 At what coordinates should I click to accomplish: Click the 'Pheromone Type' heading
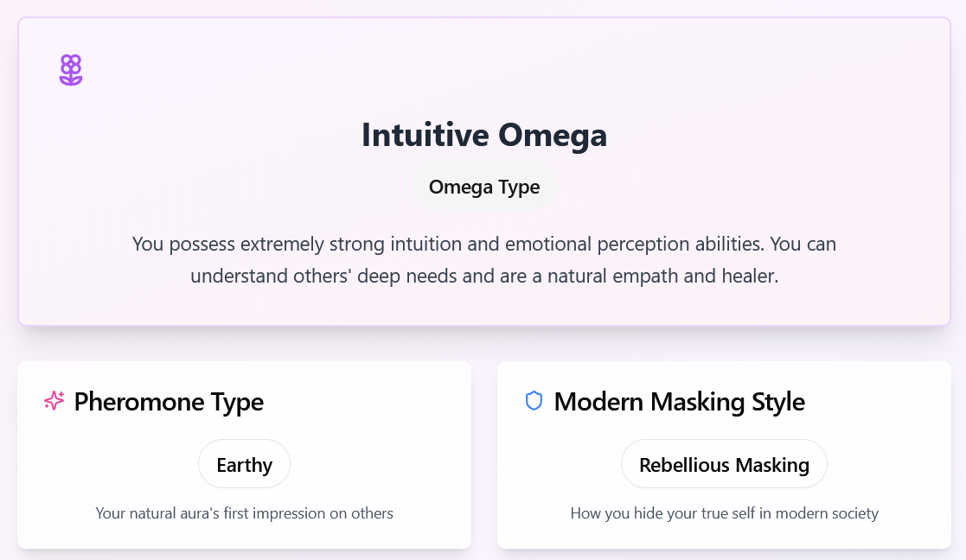(169, 402)
